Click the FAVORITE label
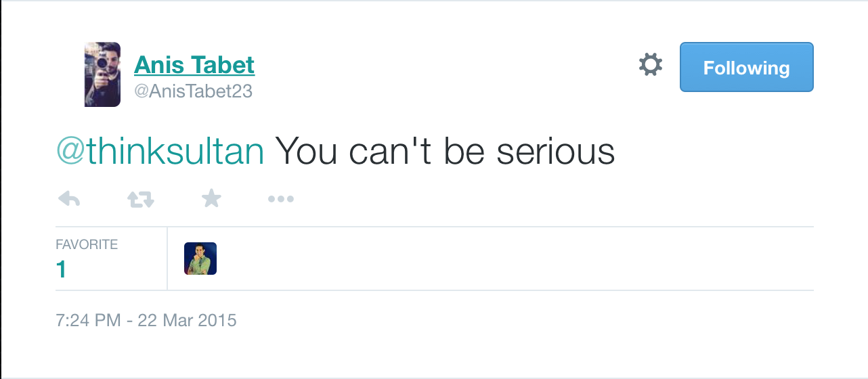Image resolution: width=868 pixels, height=379 pixels. pos(87,244)
